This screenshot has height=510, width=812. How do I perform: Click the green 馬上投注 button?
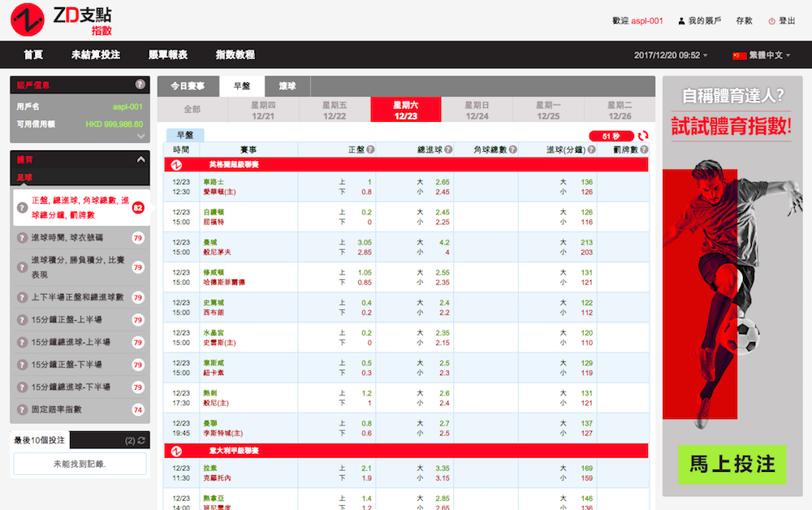coord(732,464)
